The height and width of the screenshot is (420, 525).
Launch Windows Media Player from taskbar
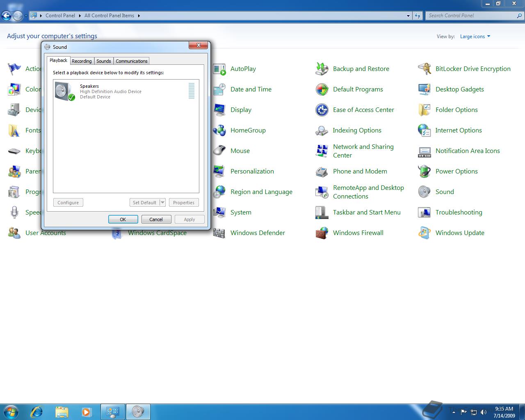pyautogui.click(x=87, y=412)
